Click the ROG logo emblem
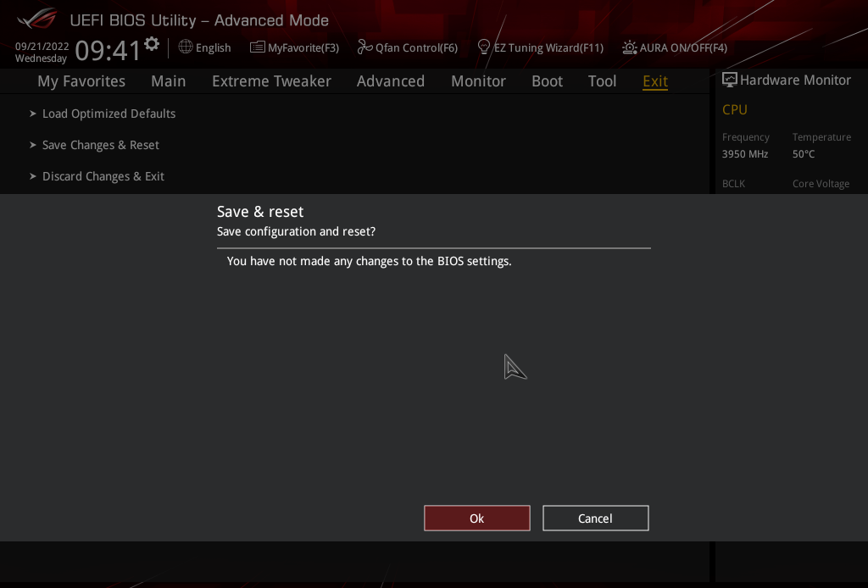The width and height of the screenshot is (868, 588). [x=37, y=19]
